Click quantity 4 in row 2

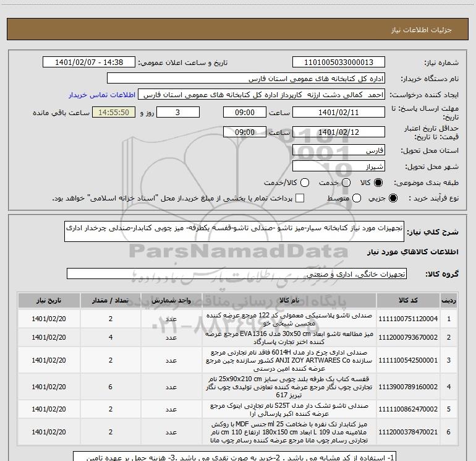[x=111, y=337]
